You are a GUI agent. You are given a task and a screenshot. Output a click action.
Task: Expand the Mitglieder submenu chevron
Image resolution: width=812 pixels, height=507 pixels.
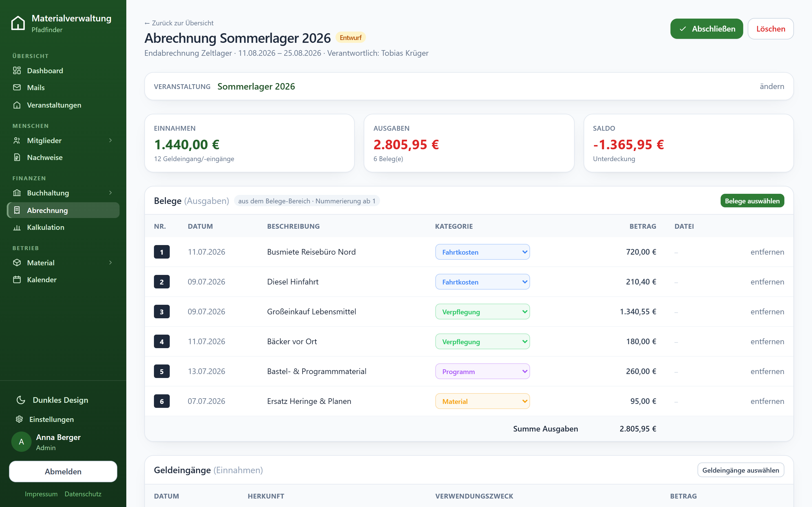111,141
